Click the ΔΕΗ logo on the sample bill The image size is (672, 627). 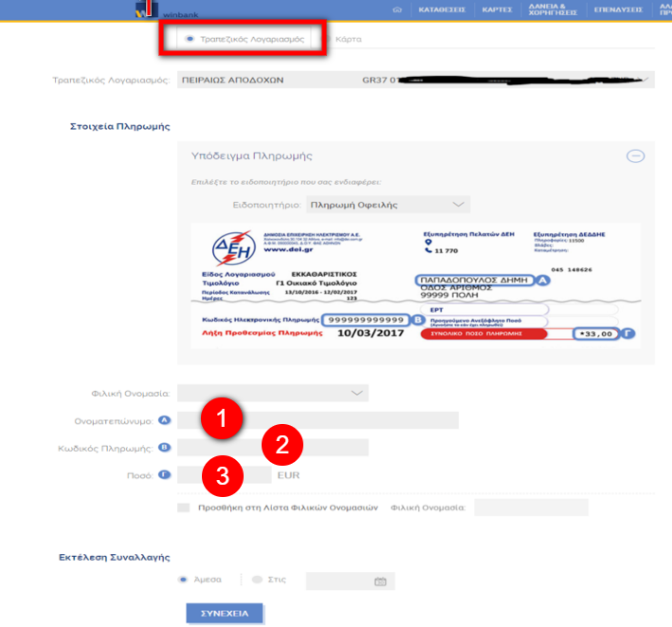pyautogui.click(x=232, y=250)
